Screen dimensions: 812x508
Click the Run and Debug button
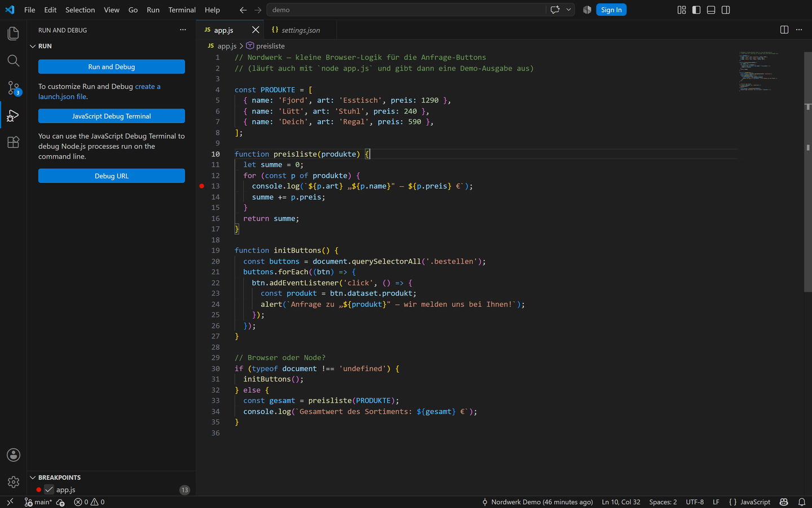112,67
